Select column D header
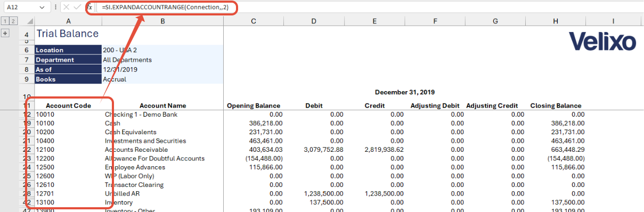Image resolution: width=644 pixels, height=212 pixels. point(314,21)
